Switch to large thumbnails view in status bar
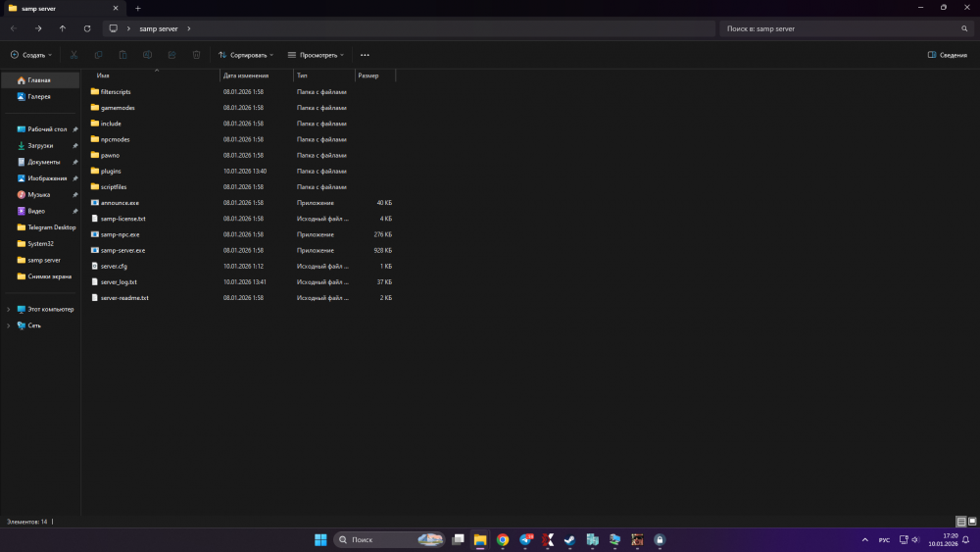The height and width of the screenshot is (552, 980). point(971,522)
